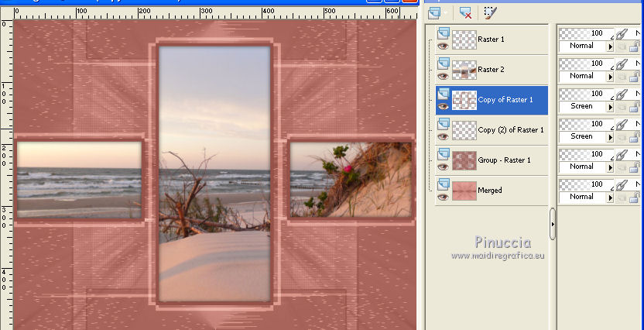The width and height of the screenshot is (644, 330).
Task: Click the Raster 2 layer thumbnail
Action: pyautogui.click(x=464, y=70)
